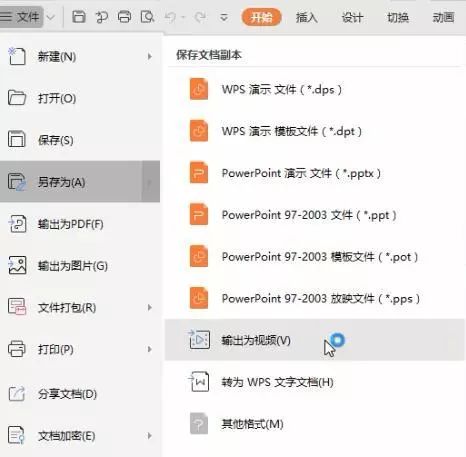Open the 文件 menu dropdown arrow
Image resolution: width=466 pixels, height=457 pixels.
pyautogui.click(x=50, y=17)
